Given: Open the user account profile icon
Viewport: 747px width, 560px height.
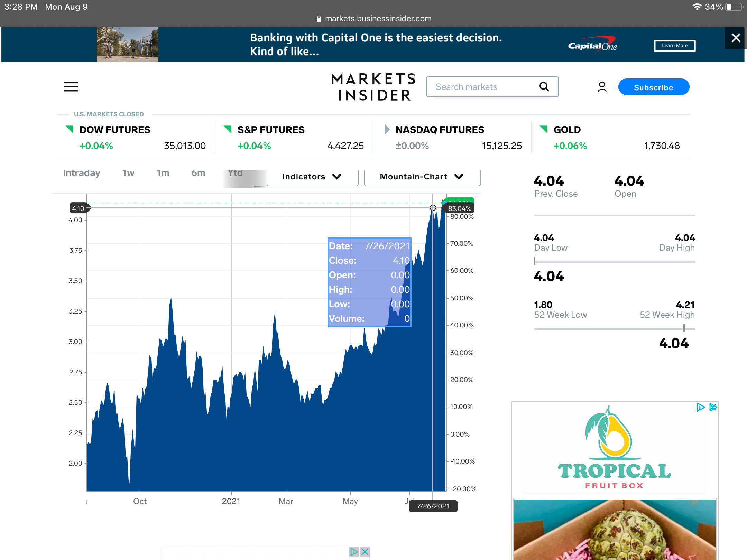Looking at the screenshot, I should [x=602, y=87].
